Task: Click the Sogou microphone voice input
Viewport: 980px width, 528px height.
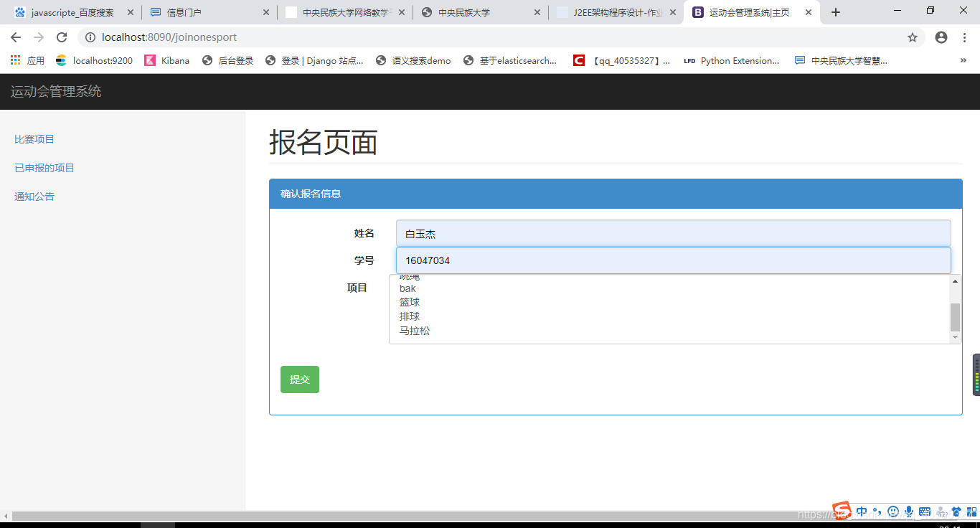Action: [909, 511]
